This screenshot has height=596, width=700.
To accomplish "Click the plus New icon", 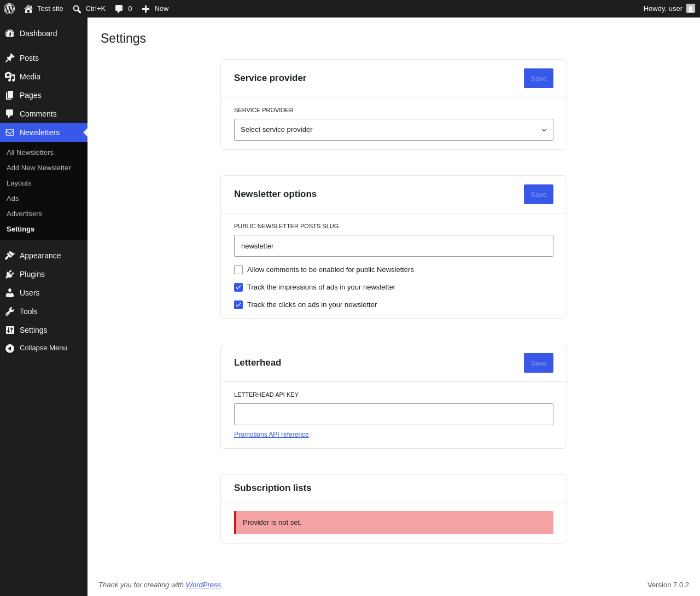I will click(145, 9).
